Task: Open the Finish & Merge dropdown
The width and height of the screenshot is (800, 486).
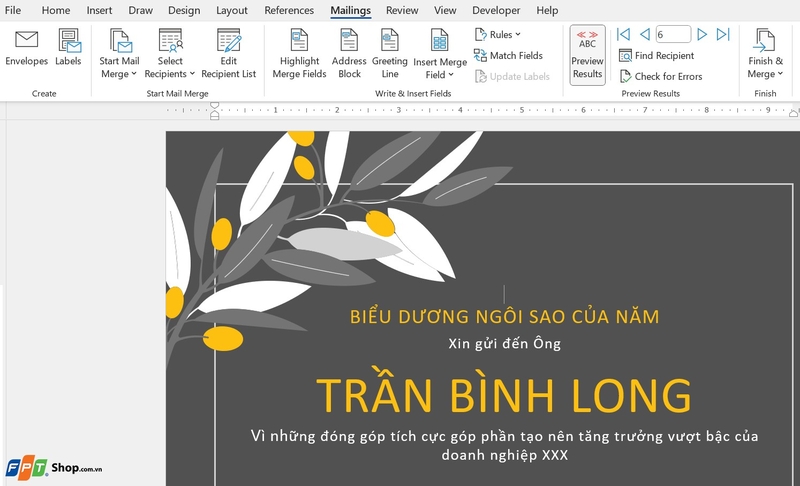Action: (x=765, y=54)
